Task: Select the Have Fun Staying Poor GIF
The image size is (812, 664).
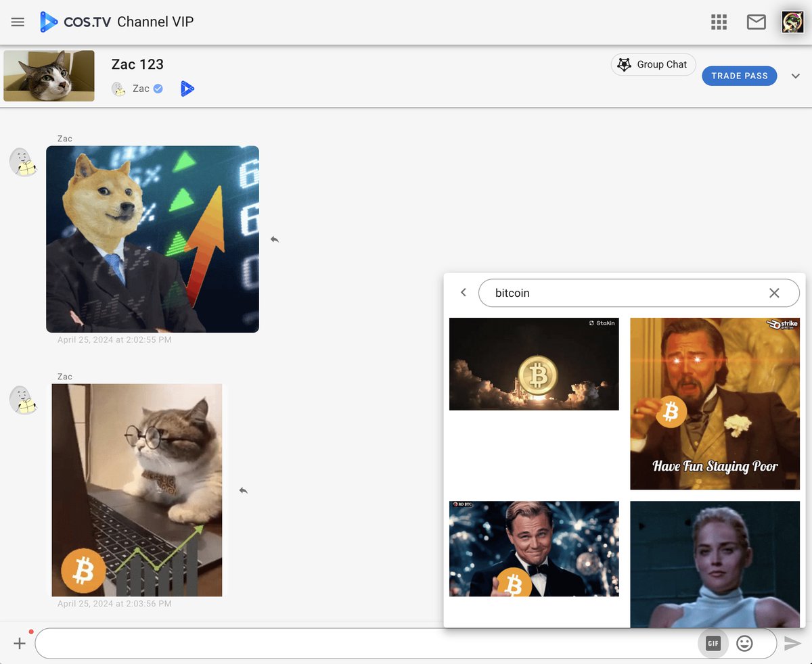Action: click(x=715, y=404)
